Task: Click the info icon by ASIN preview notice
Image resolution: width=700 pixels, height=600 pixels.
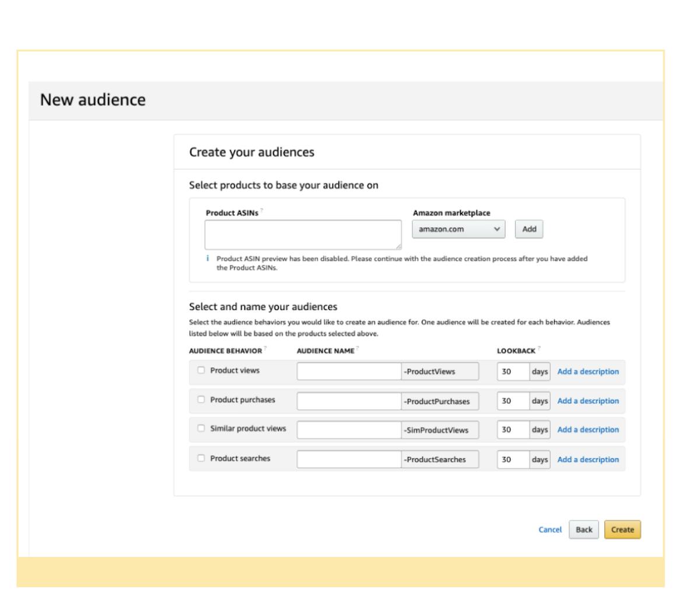Action: click(208, 258)
